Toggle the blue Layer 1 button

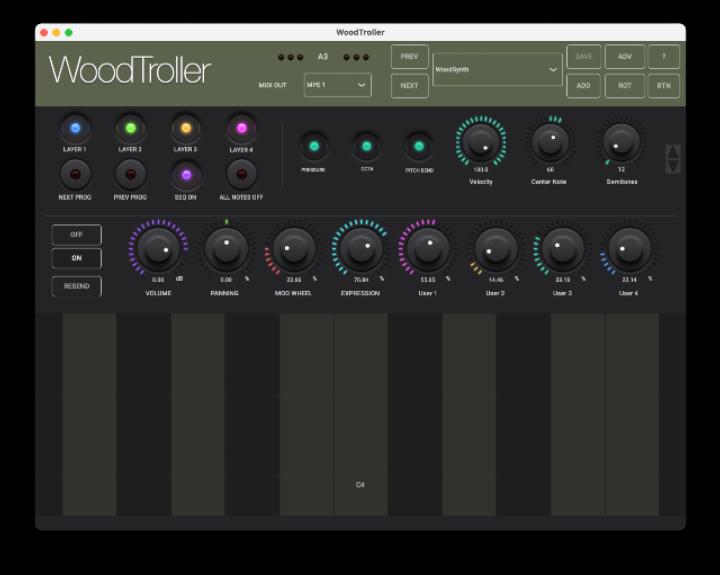(75, 128)
